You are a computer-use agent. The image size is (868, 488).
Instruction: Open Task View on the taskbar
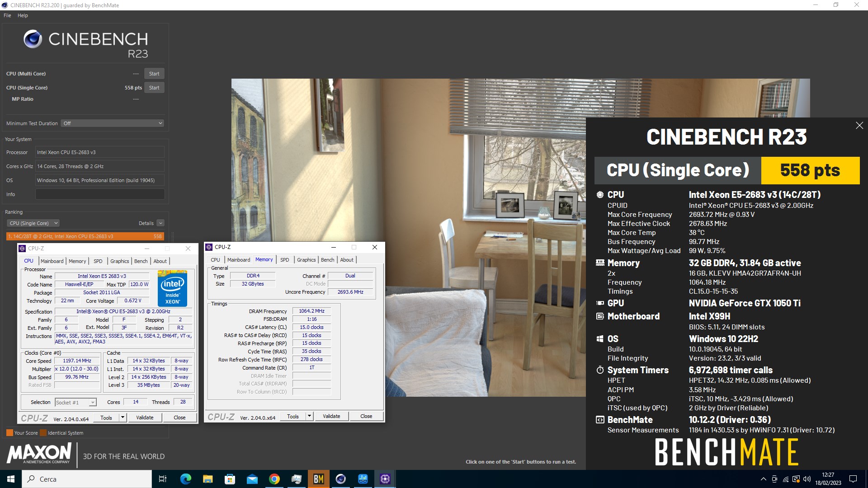pos(163,479)
